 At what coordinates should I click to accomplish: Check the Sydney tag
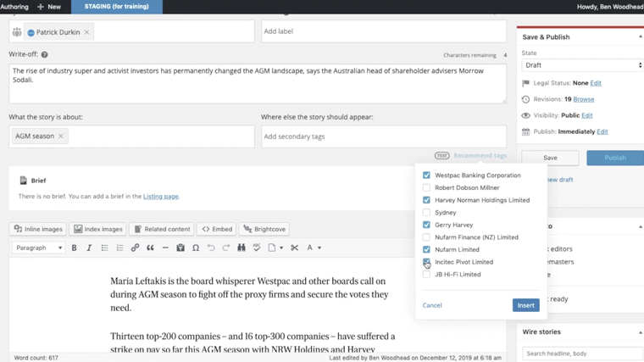point(426,213)
